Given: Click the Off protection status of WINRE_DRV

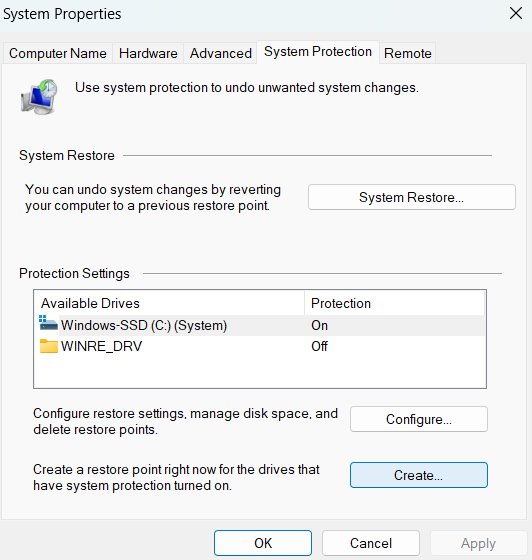Looking at the screenshot, I should (x=319, y=346).
